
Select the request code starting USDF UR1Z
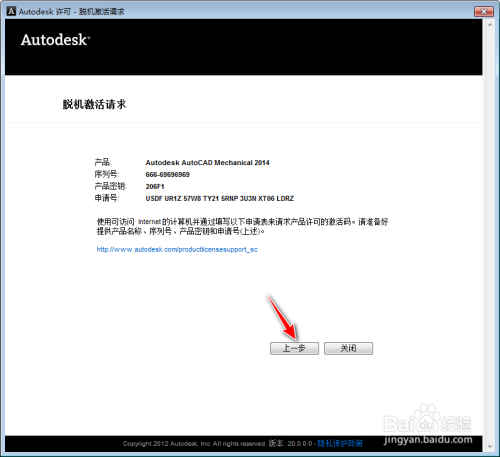click(220, 199)
